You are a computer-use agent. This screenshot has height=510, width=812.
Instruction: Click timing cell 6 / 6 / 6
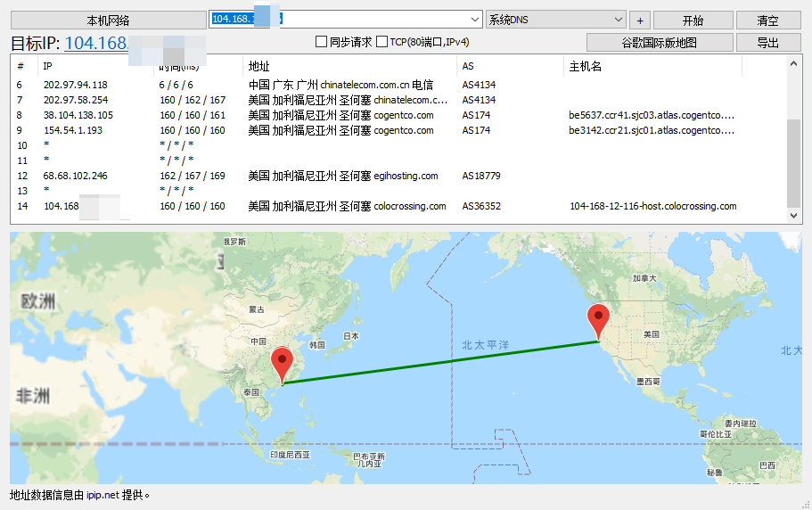coord(176,85)
